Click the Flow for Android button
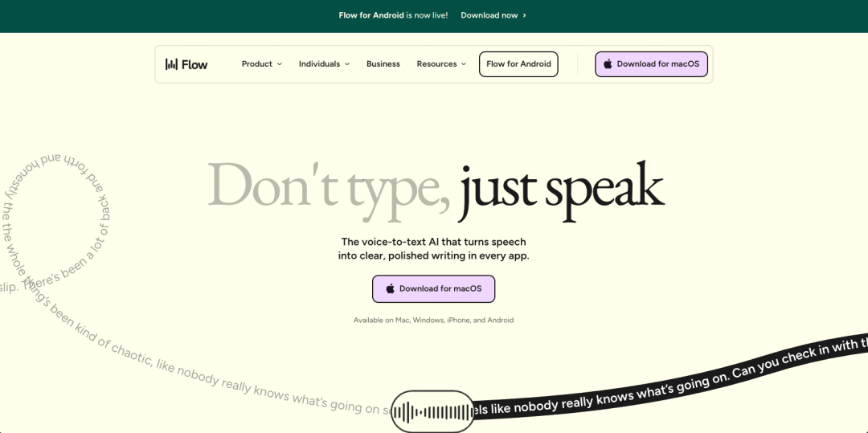This screenshot has width=868, height=433. click(518, 64)
